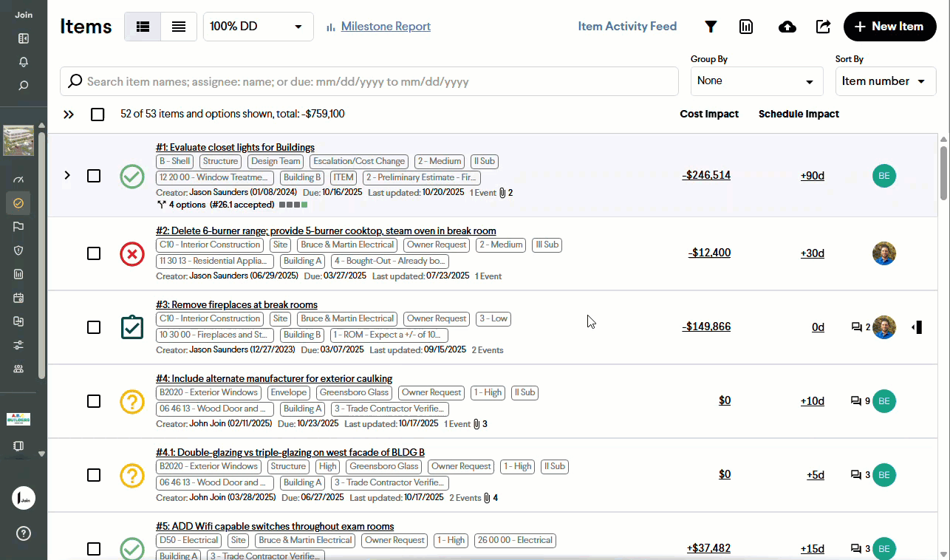This screenshot has width=950, height=560.
Task: Open the help question mark icon
Action: (24, 533)
